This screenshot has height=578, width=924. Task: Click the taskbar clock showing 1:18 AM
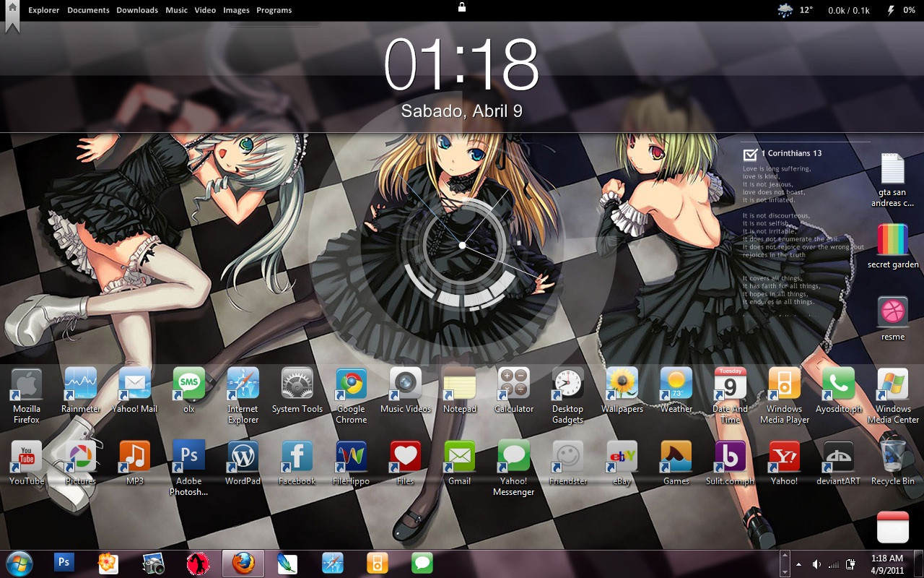[886, 564]
